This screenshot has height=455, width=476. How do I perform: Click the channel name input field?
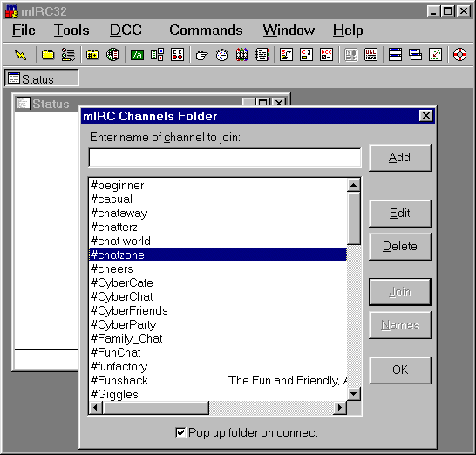pos(225,158)
